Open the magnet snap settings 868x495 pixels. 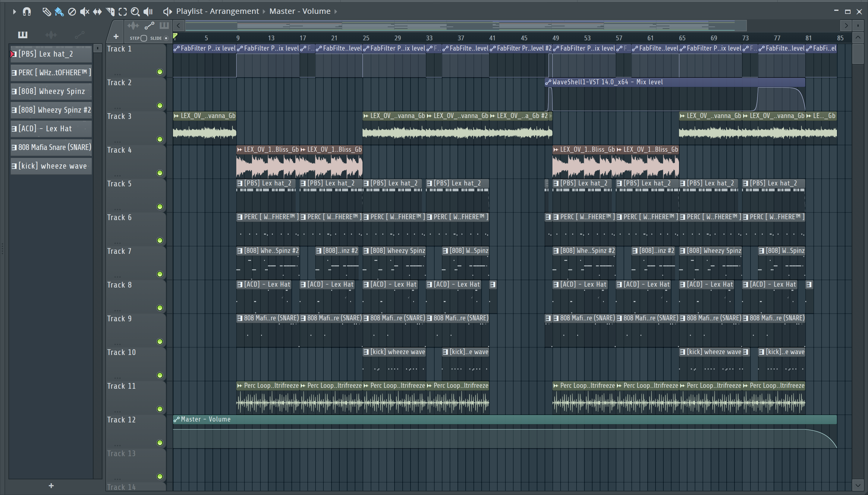27,11
